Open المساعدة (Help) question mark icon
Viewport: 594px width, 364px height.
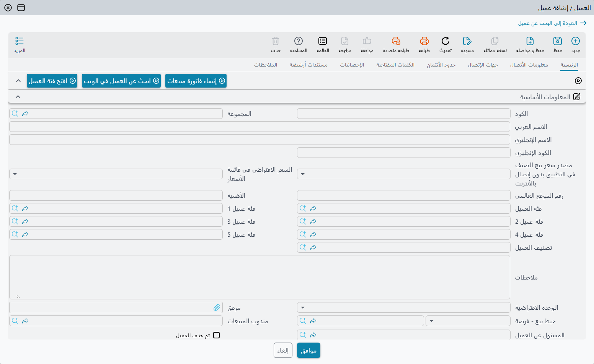coord(299,41)
